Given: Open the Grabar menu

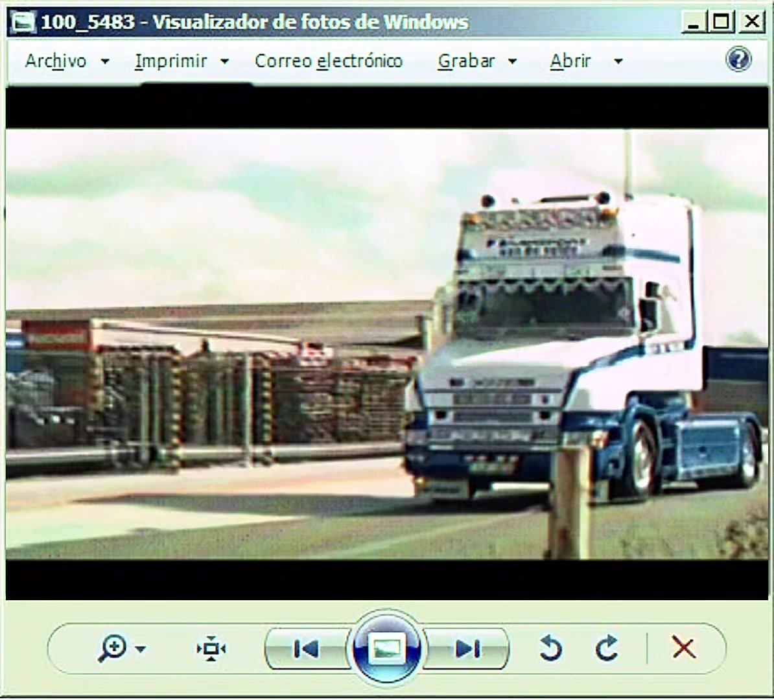Looking at the screenshot, I should tap(466, 61).
